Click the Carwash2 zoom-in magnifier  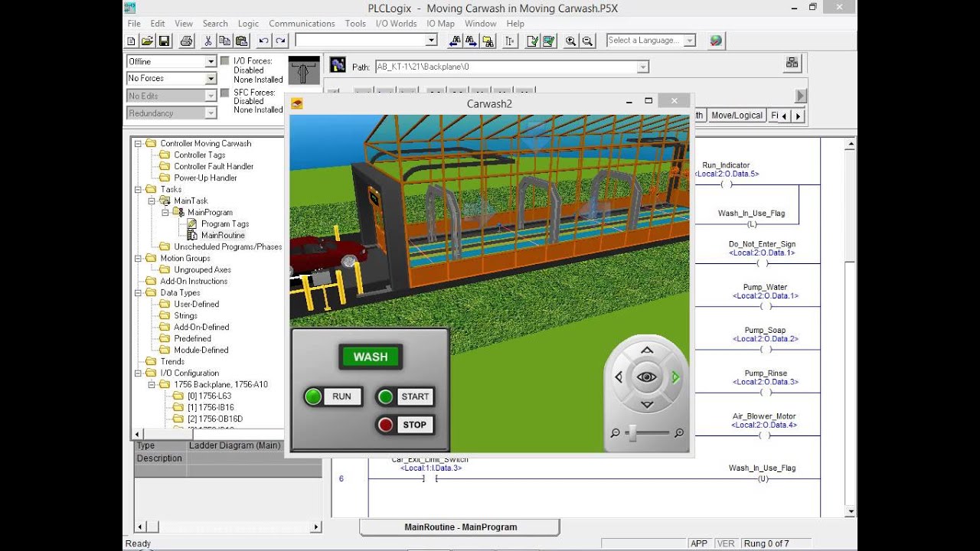(678, 433)
